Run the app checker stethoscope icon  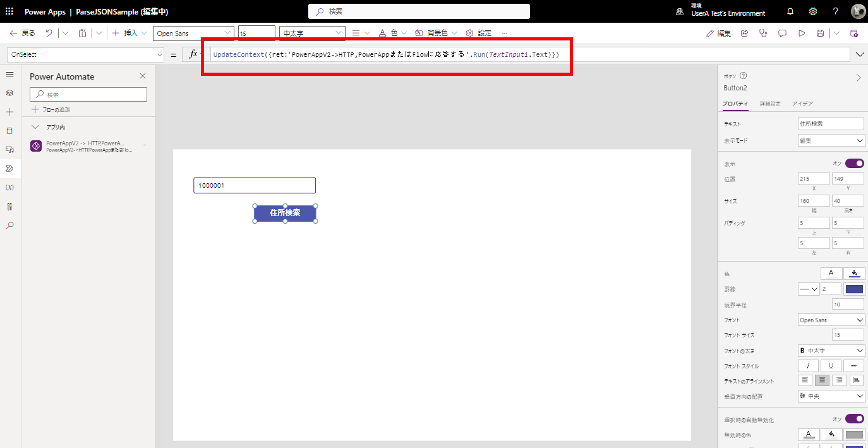click(x=763, y=33)
